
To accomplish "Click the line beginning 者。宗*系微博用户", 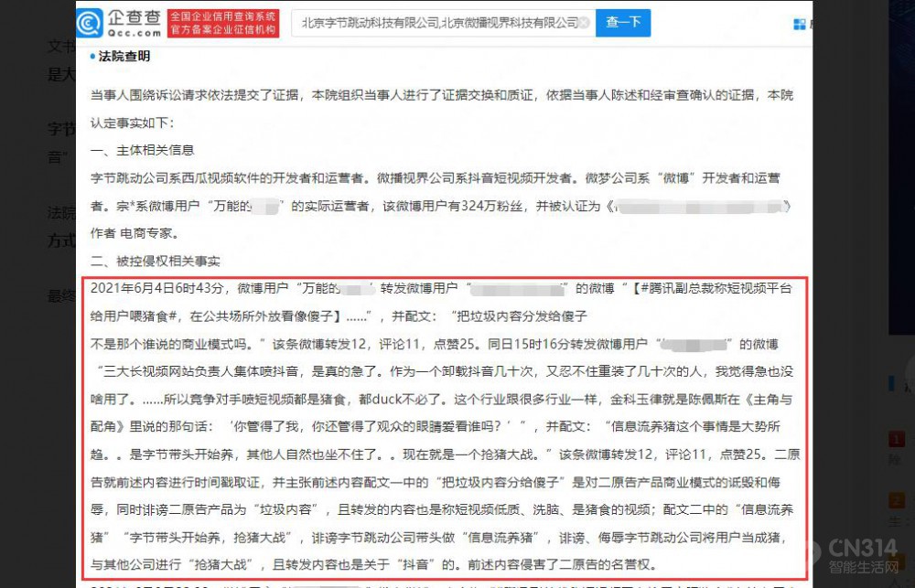I will [x=441, y=206].
